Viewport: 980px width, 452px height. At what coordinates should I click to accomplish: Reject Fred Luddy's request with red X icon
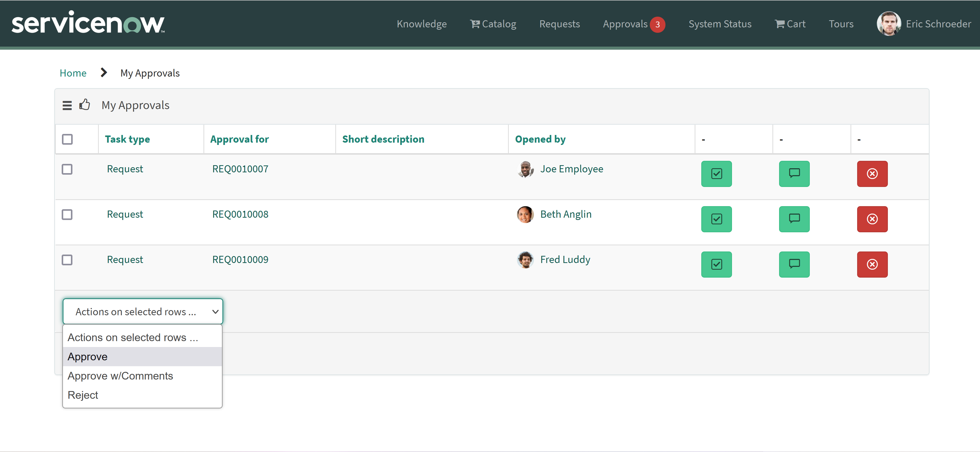(x=872, y=264)
